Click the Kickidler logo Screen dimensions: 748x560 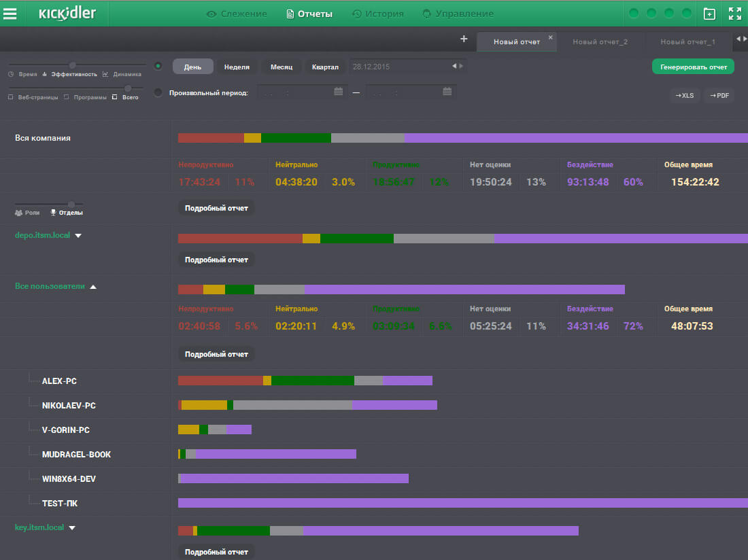pos(67,14)
